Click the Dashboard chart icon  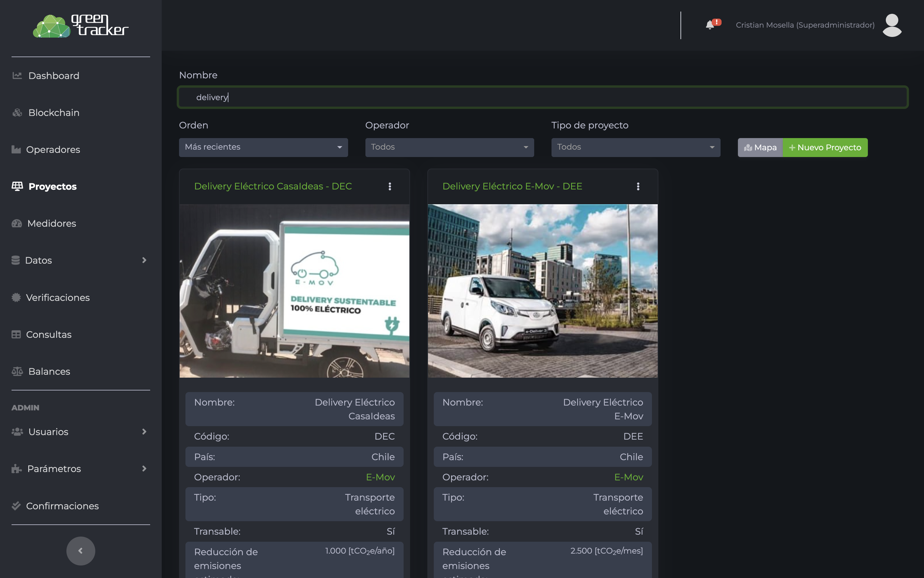(x=17, y=75)
